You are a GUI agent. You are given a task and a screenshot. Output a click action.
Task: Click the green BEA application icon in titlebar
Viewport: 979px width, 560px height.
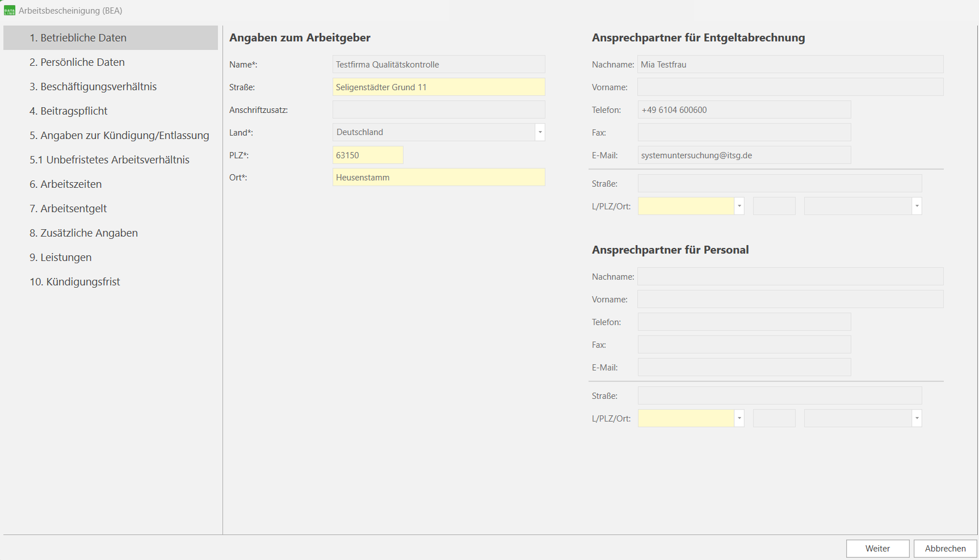9,10
